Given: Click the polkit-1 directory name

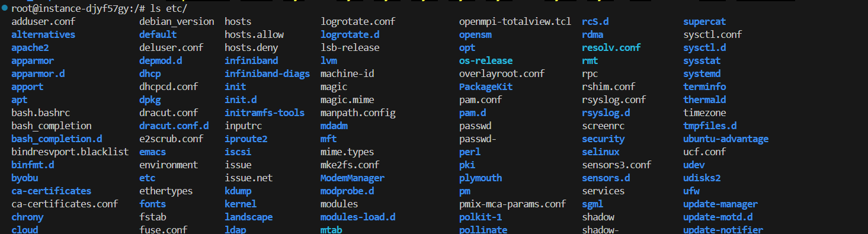Looking at the screenshot, I should [481, 217].
